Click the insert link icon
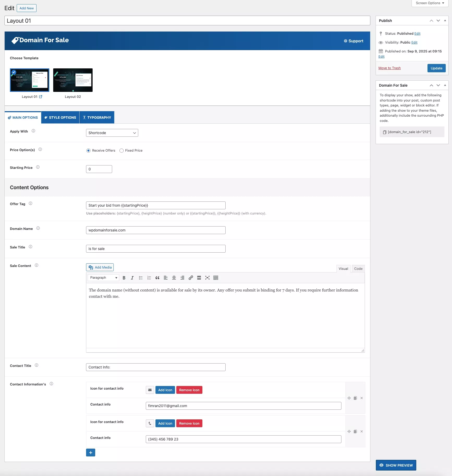This screenshot has height=476, width=452. pyautogui.click(x=191, y=278)
